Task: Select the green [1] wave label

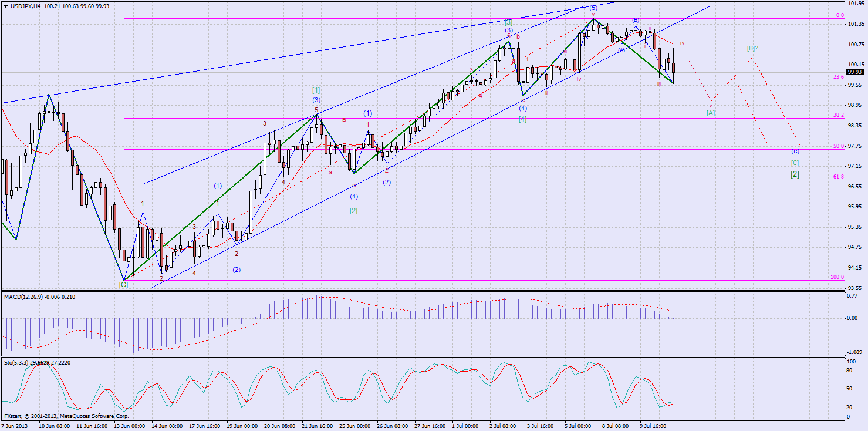Action: tap(316, 90)
